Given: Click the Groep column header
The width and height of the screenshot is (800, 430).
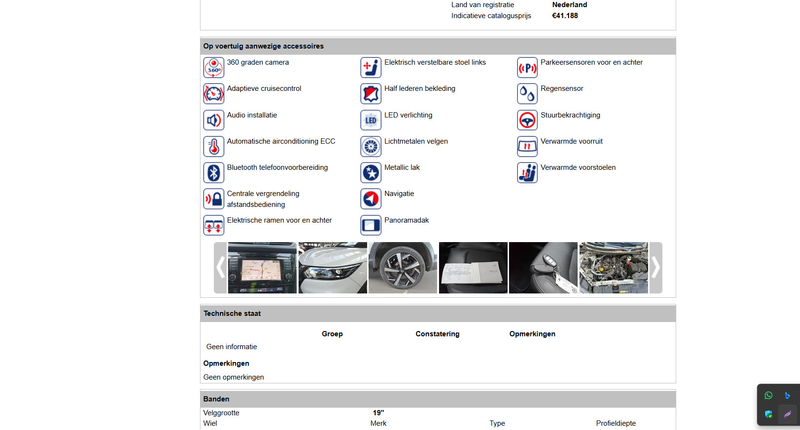Looking at the screenshot, I should [332, 334].
